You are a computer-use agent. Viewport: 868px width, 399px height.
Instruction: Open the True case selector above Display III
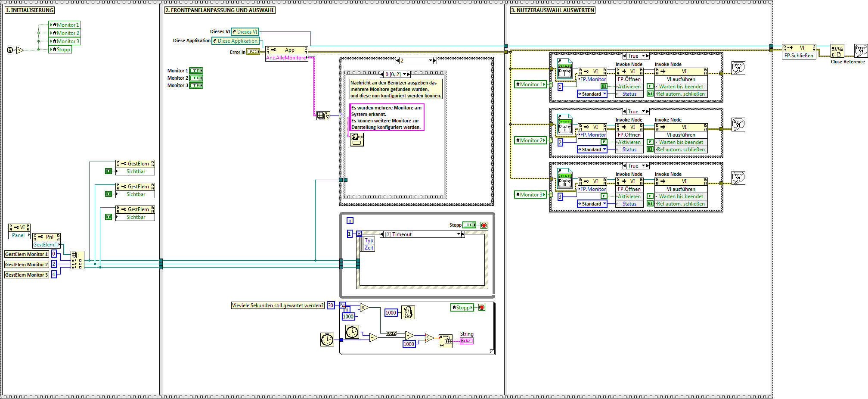pyautogui.click(x=636, y=166)
